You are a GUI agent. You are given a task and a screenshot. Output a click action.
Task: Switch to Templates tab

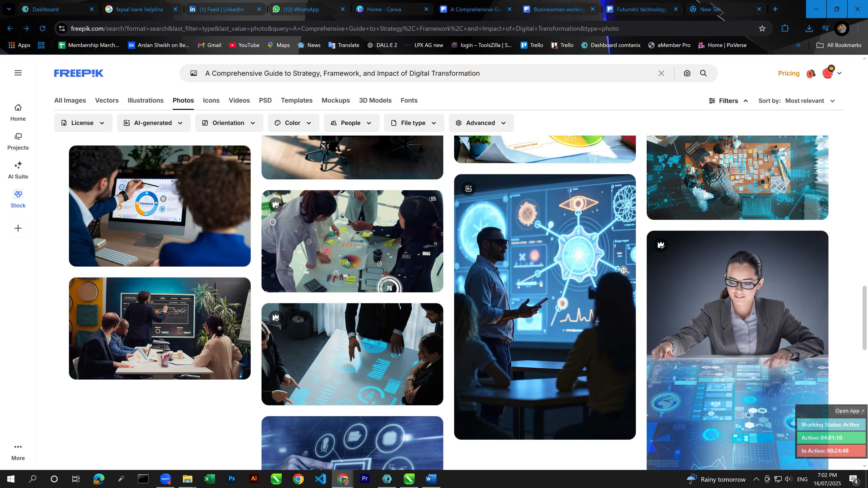[297, 100]
